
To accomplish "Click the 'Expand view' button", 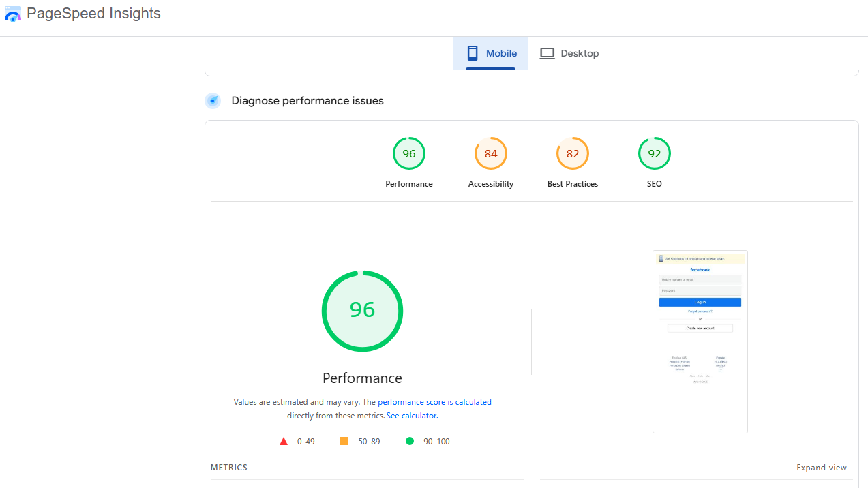I will click(822, 468).
